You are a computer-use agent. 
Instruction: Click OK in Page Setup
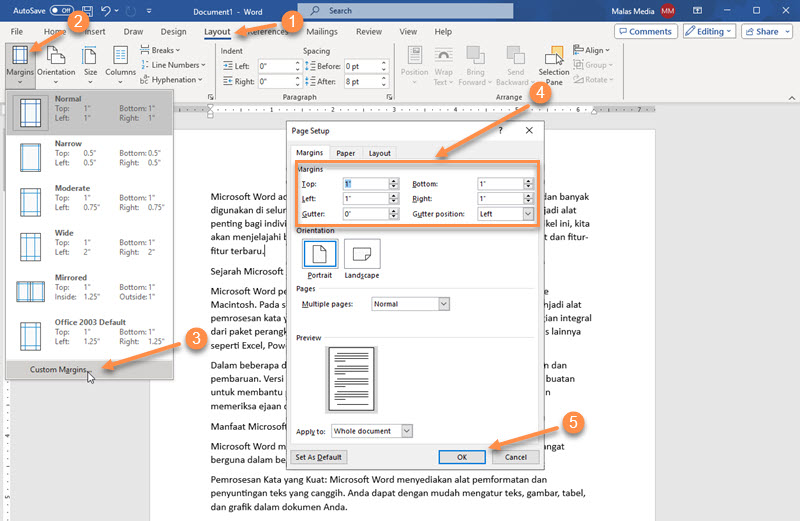pyautogui.click(x=462, y=457)
